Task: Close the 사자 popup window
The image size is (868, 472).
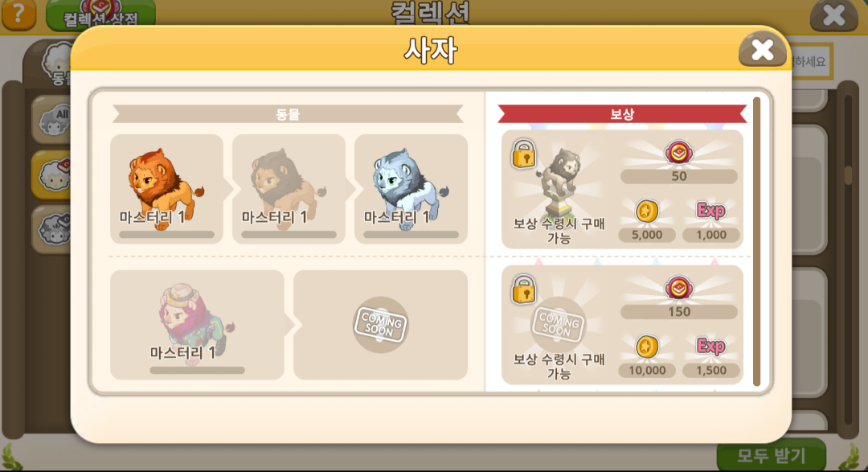Action: click(x=762, y=51)
